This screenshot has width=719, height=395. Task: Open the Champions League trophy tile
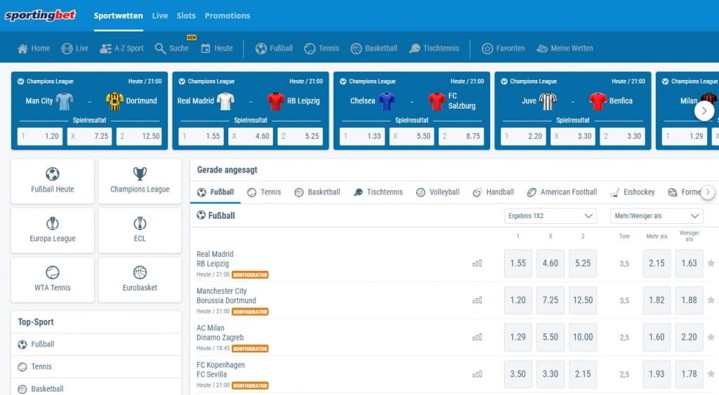click(x=140, y=181)
